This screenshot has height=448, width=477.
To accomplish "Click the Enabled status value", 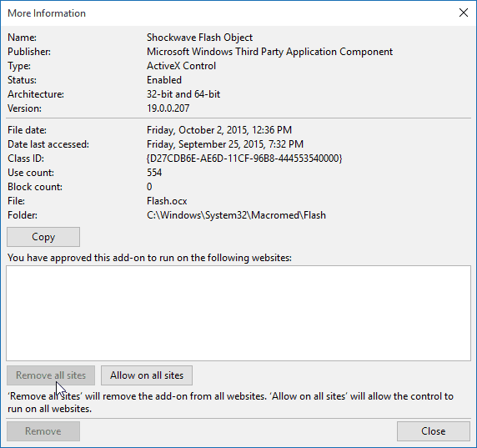I will point(164,80).
